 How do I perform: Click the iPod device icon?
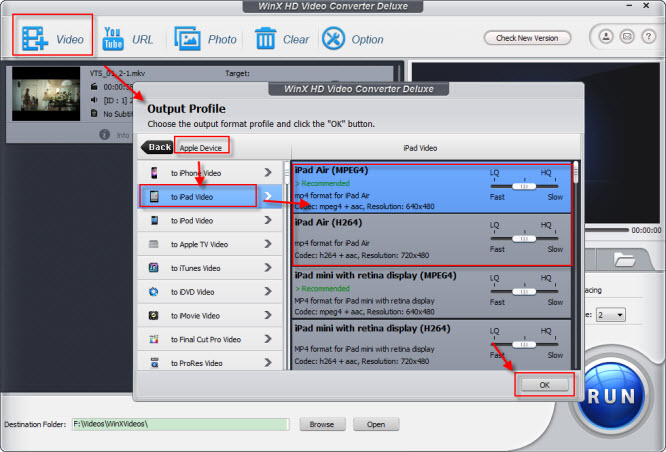click(x=154, y=220)
